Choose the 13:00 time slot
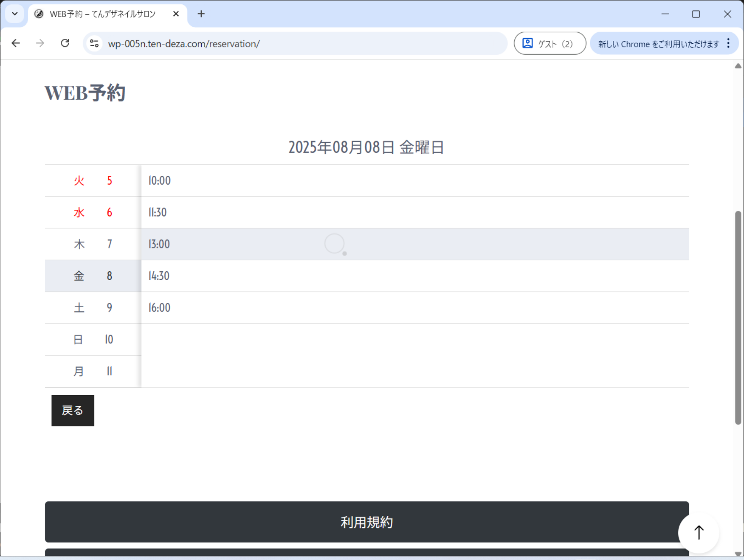744x560 pixels. tap(415, 244)
